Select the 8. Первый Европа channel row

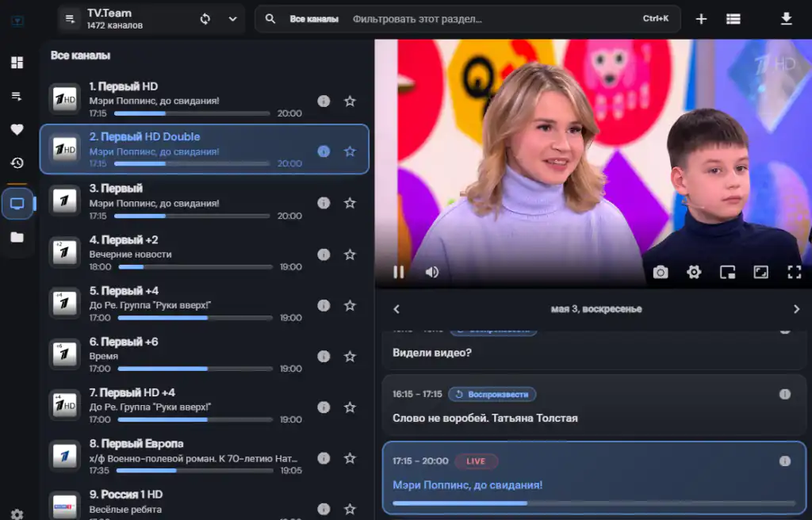pyautogui.click(x=205, y=457)
